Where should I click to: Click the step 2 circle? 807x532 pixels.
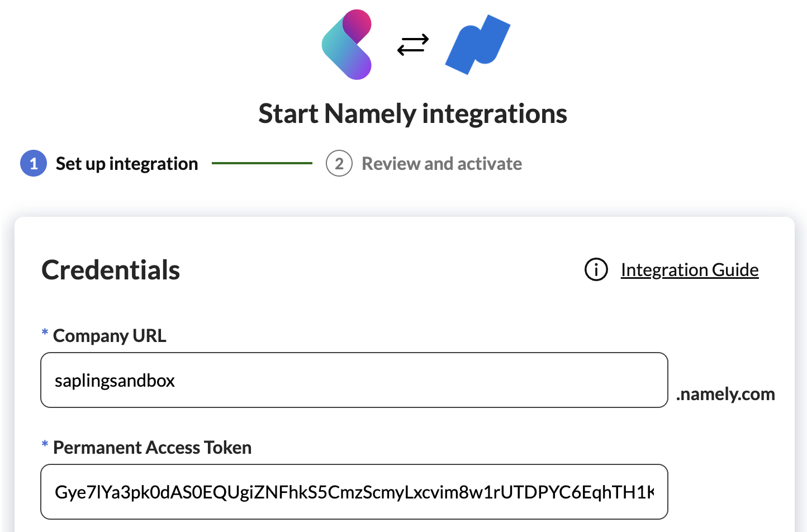point(339,163)
